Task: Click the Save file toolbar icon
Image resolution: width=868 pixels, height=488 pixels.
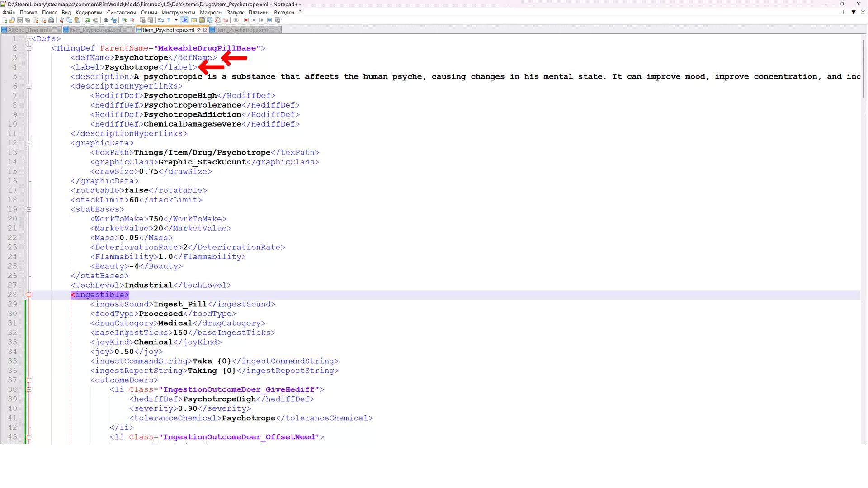Action: [20, 20]
